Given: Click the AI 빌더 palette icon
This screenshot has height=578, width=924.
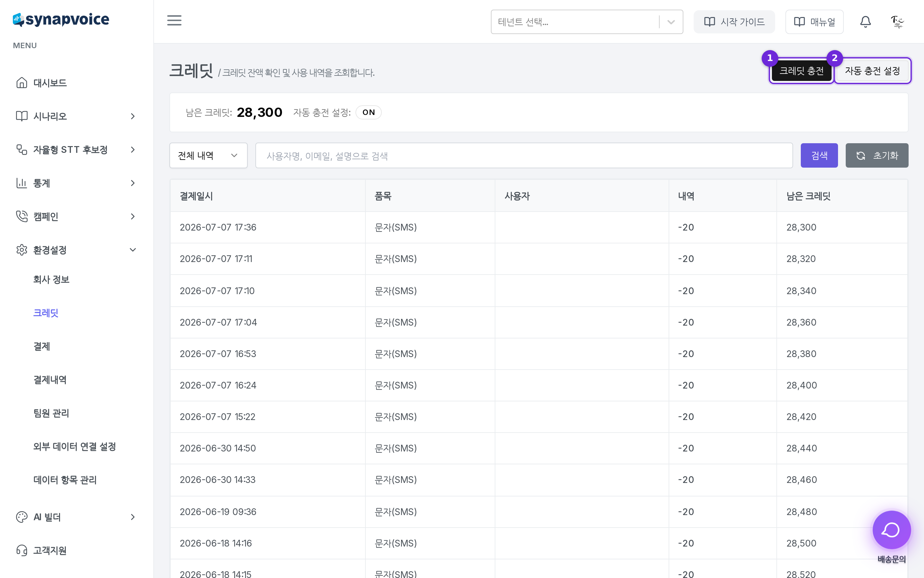Looking at the screenshot, I should pos(22,517).
